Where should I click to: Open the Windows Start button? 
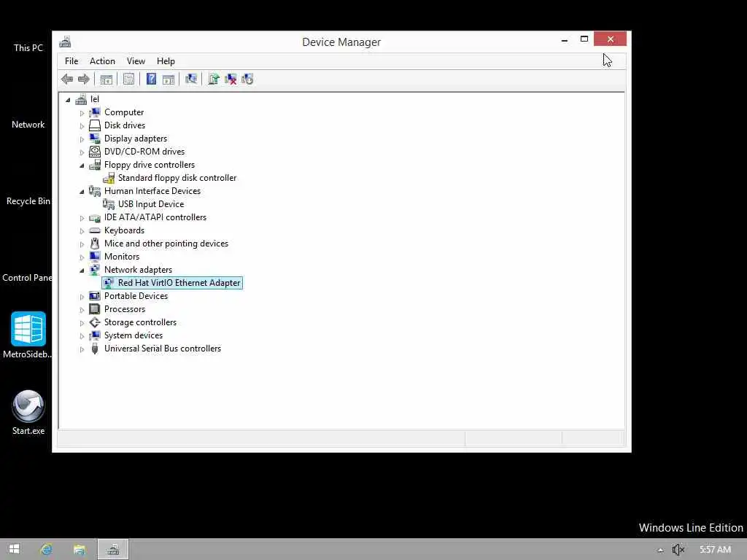click(14, 549)
